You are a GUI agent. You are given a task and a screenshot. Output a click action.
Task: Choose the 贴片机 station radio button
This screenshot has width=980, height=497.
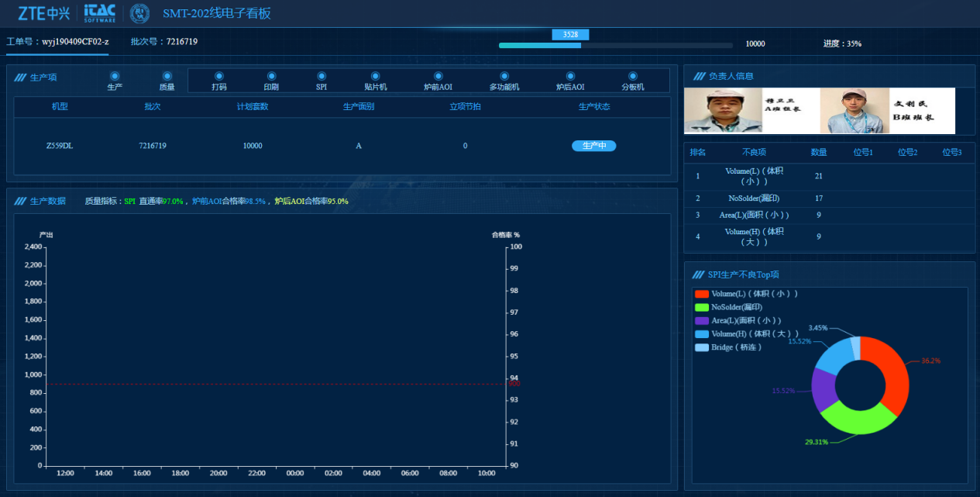point(376,76)
